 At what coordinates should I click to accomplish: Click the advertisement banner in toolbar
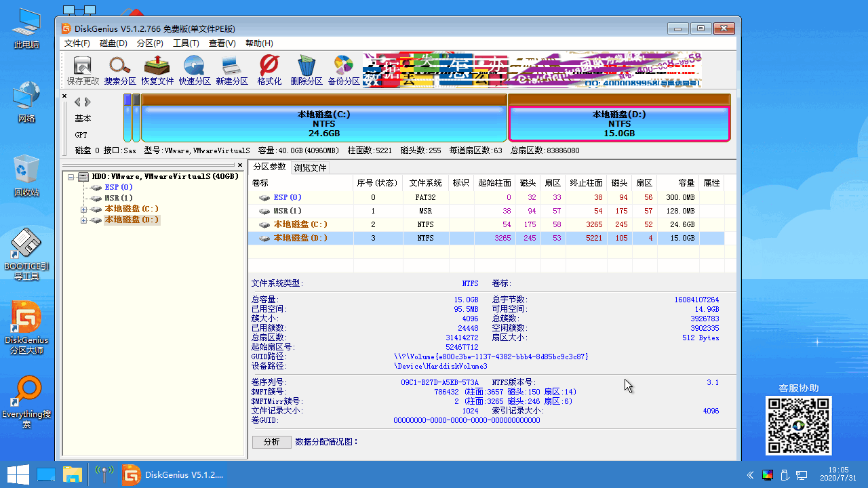[532, 70]
